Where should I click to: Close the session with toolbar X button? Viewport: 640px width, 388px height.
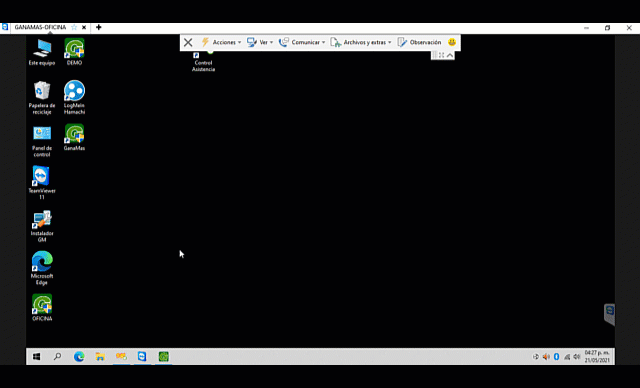188,42
